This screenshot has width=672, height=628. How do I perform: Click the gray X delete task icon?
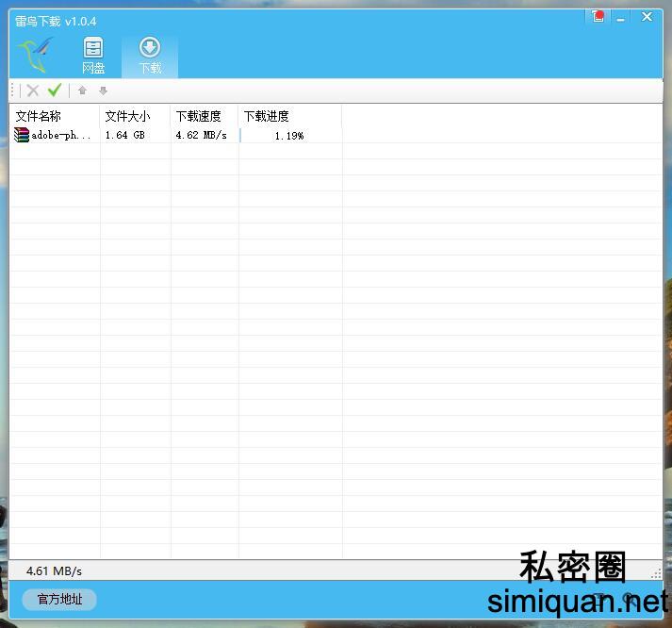33,91
